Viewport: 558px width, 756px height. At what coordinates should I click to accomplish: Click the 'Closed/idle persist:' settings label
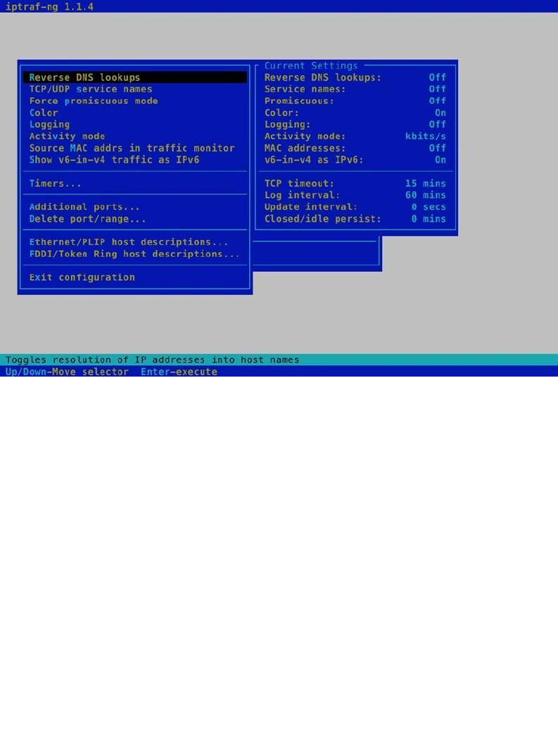322,219
